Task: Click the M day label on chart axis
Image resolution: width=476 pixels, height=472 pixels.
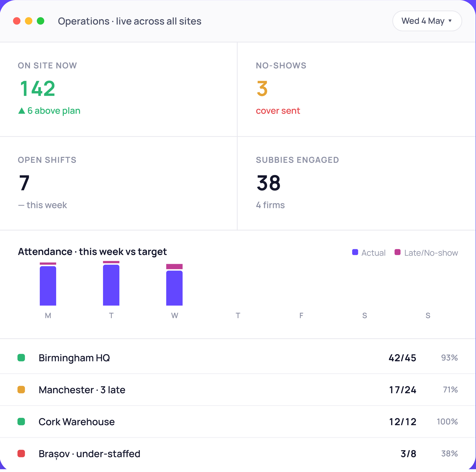Action: click(48, 315)
